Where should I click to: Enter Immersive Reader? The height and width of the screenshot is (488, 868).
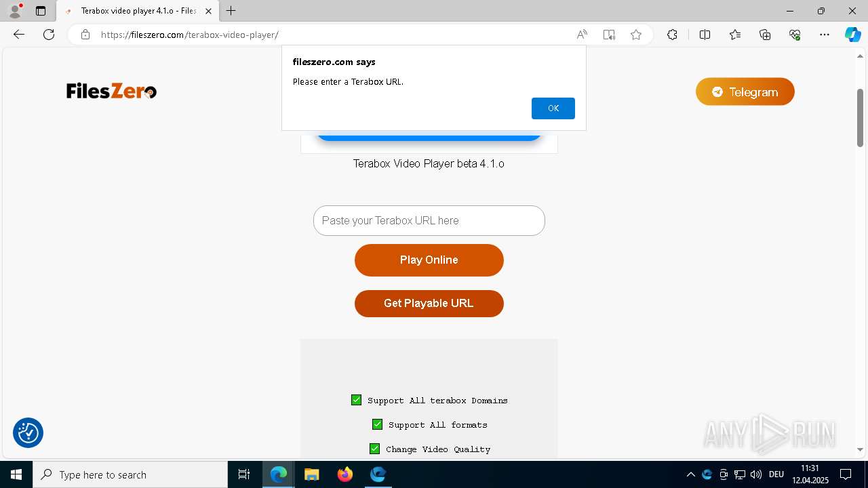[x=609, y=35]
